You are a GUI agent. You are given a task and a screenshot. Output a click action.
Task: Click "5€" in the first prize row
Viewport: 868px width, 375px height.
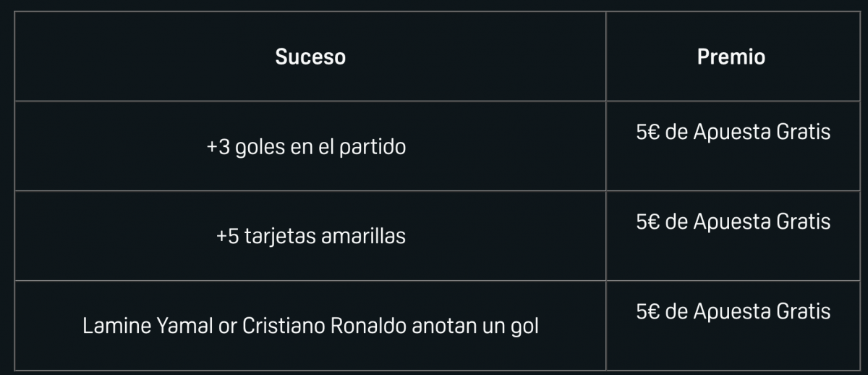pos(647,132)
